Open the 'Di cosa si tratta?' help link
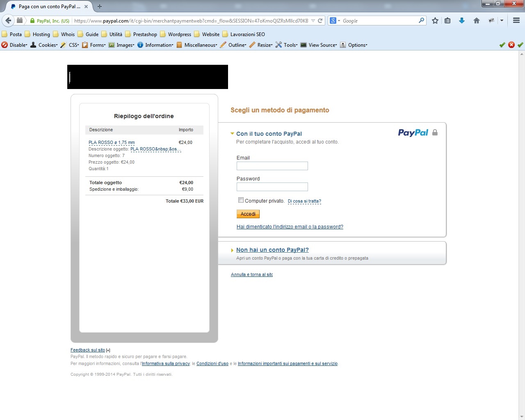 coord(304,201)
